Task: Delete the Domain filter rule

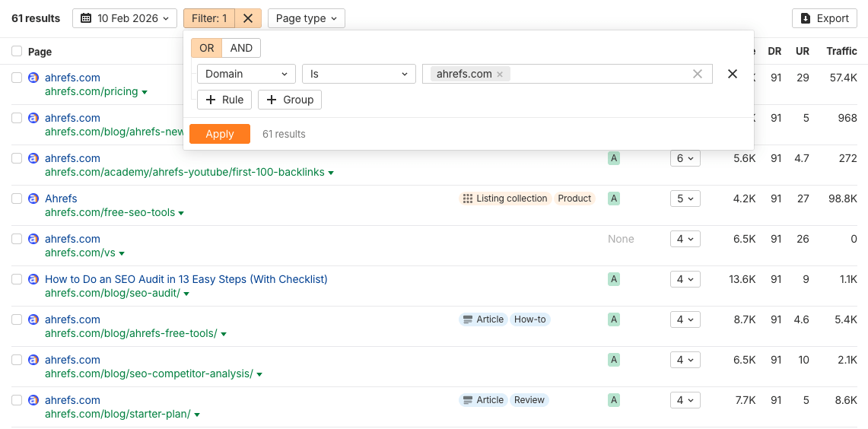Action: [x=733, y=74]
